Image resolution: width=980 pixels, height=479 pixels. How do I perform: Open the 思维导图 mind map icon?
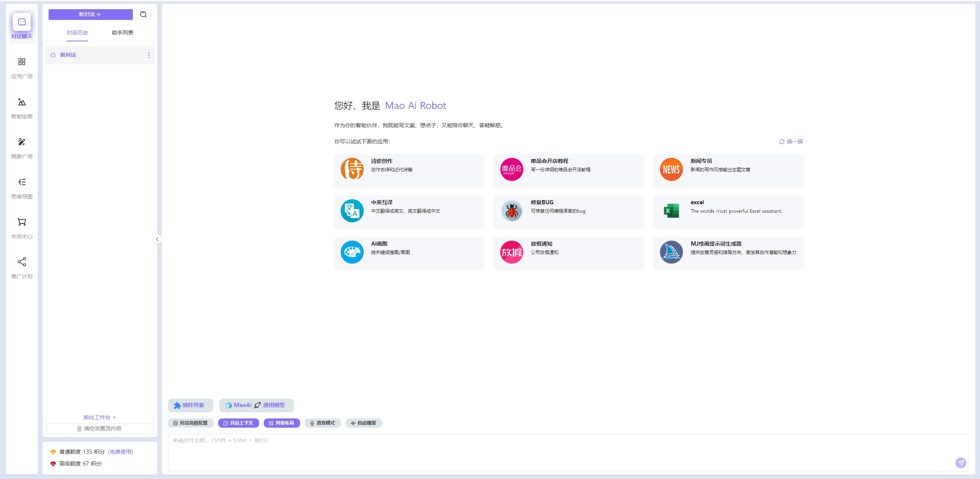pyautogui.click(x=22, y=182)
